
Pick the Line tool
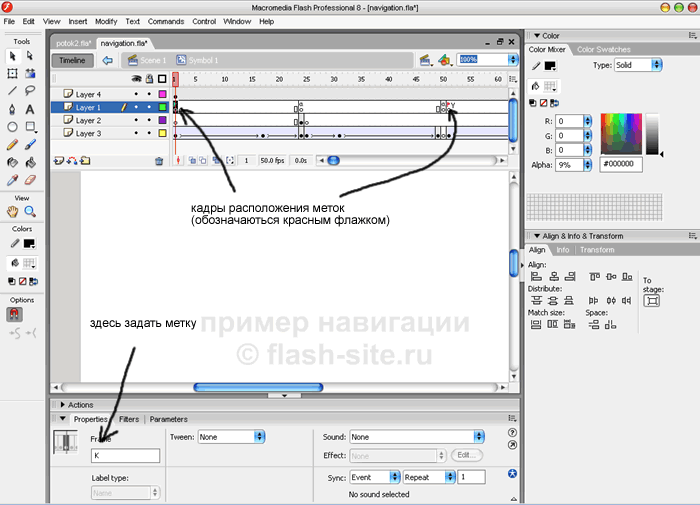click(x=12, y=91)
